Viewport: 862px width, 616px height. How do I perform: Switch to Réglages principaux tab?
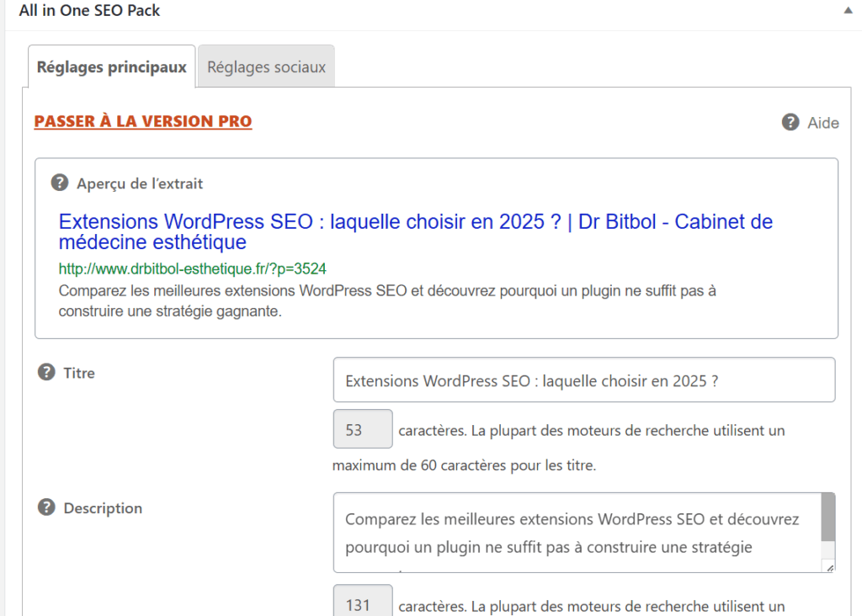(112, 66)
